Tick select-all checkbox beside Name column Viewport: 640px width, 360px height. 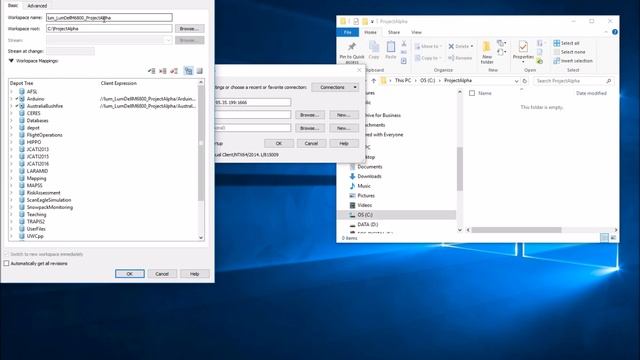[472, 93]
